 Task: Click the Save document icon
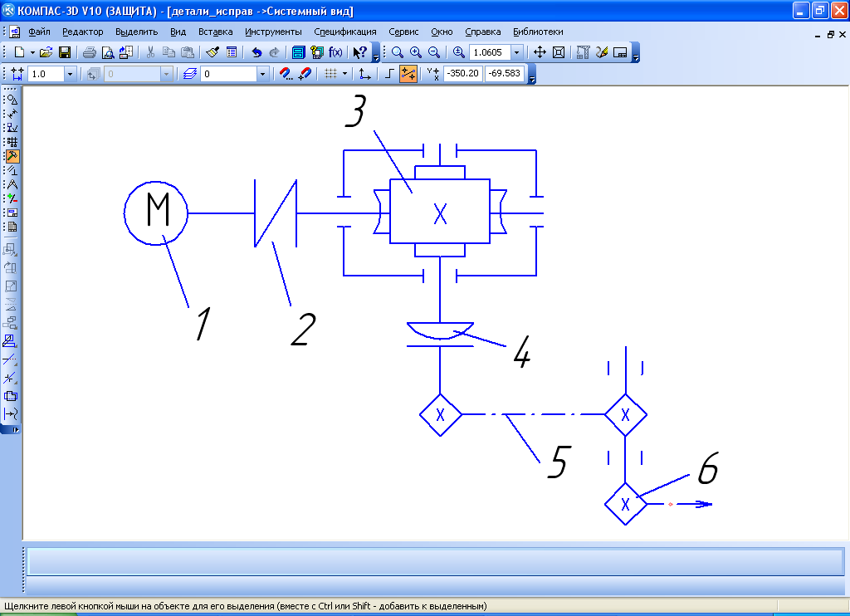tap(64, 52)
